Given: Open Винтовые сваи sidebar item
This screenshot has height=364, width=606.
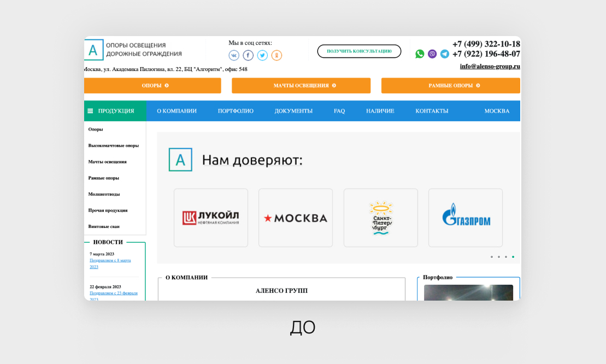Looking at the screenshot, I should [x=104, y=227].
